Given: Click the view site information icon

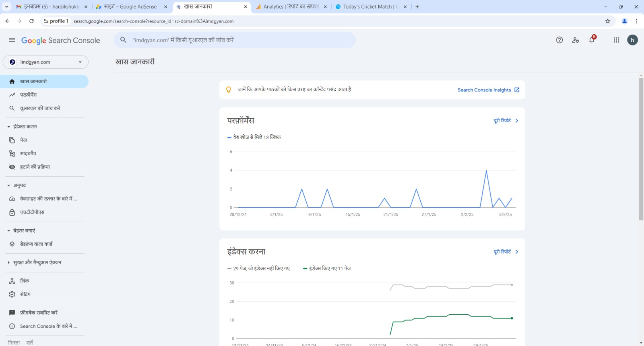Looking at the screenshot, I should pos(45,21).
